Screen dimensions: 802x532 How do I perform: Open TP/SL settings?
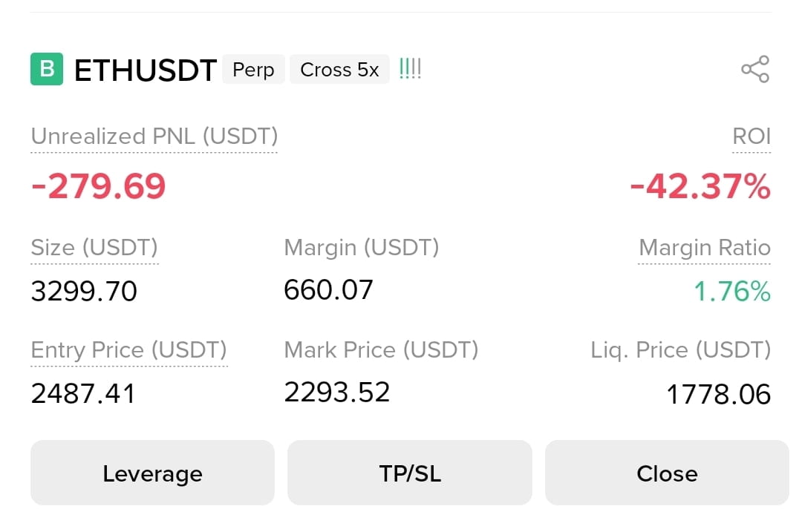click(410, 473)
